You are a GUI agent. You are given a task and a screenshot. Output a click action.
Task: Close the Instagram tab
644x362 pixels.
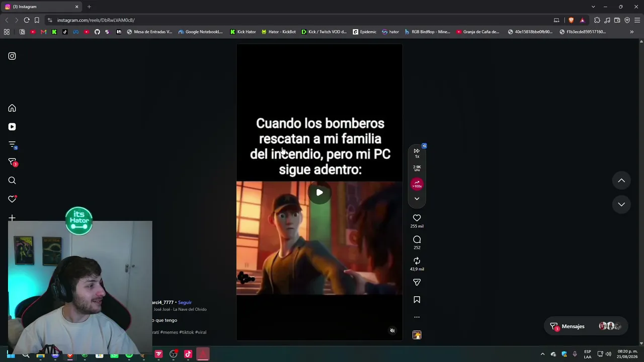tap(77, 7)
